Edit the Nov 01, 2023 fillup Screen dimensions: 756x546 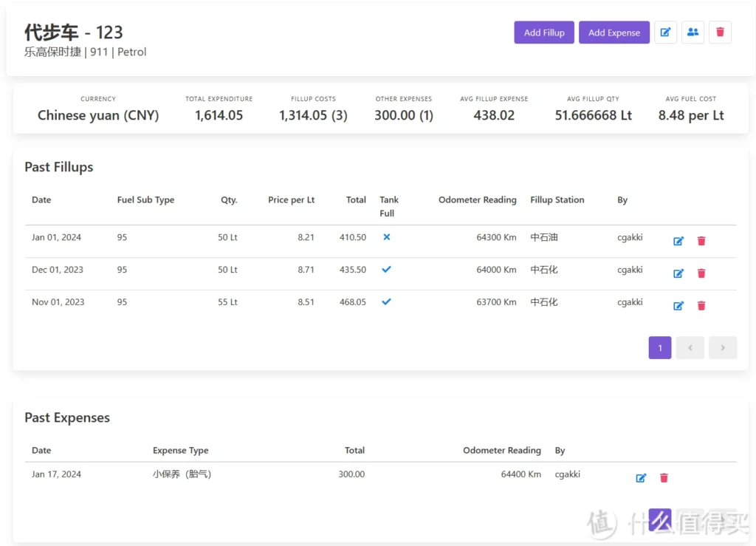pos(678,306)
